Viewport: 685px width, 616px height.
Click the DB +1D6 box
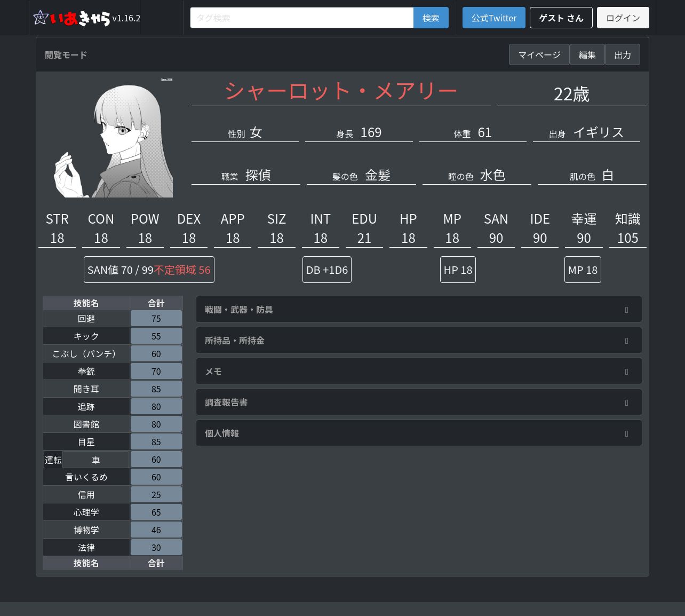coord(327,270)
